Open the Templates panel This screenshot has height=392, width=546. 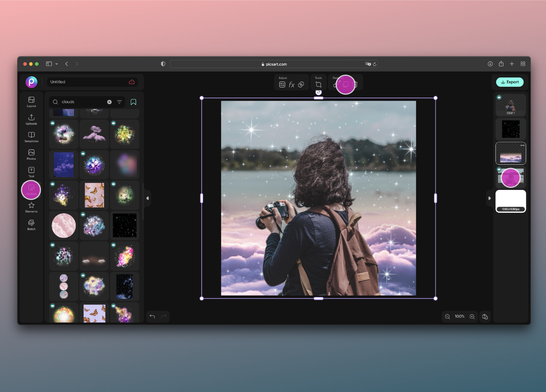click(31, 137)
